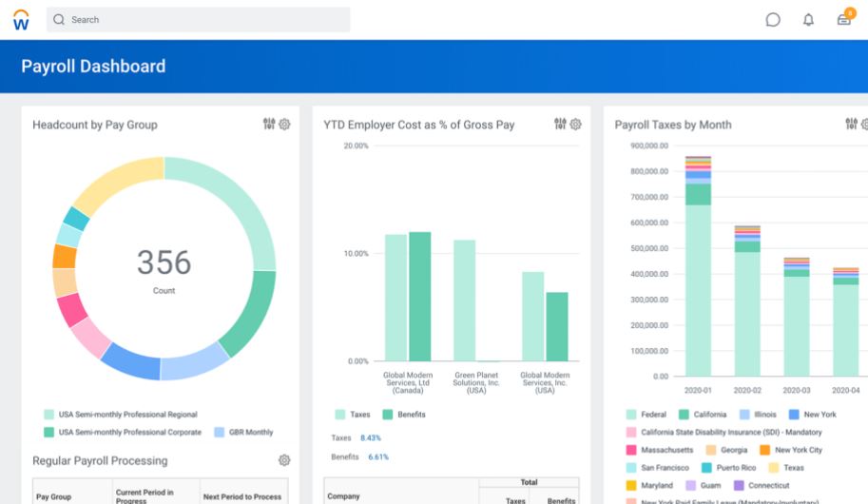Open the inbox tray icon with badge

point(845,18)
